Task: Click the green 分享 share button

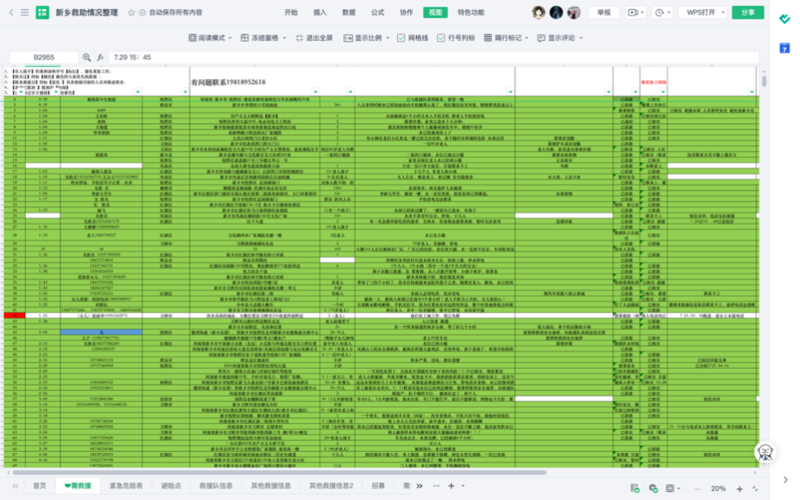Action: coord(749,13)
